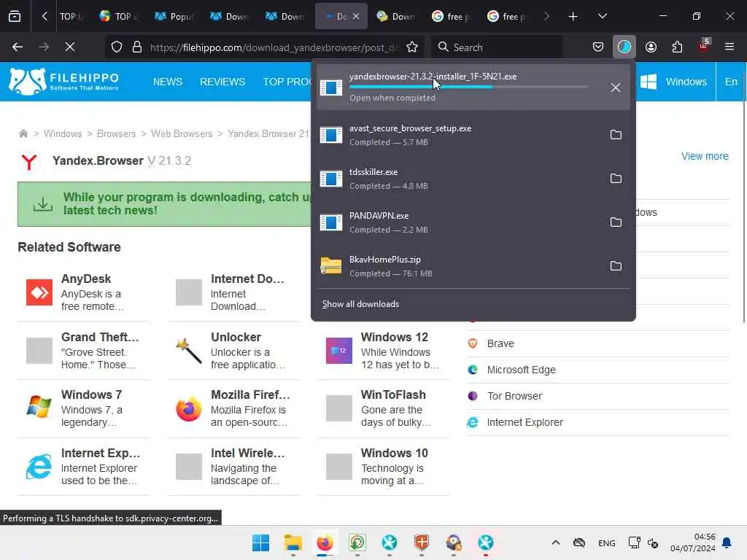Open TOP PROGRAMS menu item
This screenshot has height=560, width=747.
287,82
